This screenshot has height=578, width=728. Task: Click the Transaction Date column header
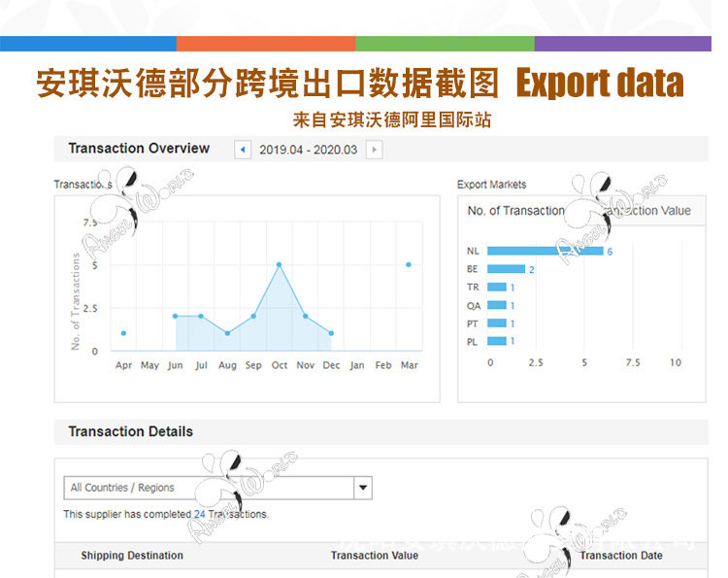621,556
